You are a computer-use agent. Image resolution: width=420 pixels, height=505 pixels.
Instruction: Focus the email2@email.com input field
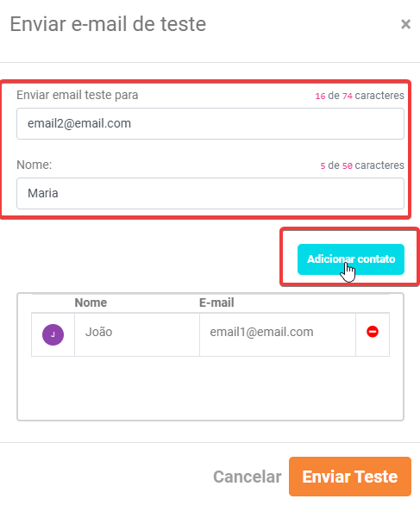(x=210, y=124)
